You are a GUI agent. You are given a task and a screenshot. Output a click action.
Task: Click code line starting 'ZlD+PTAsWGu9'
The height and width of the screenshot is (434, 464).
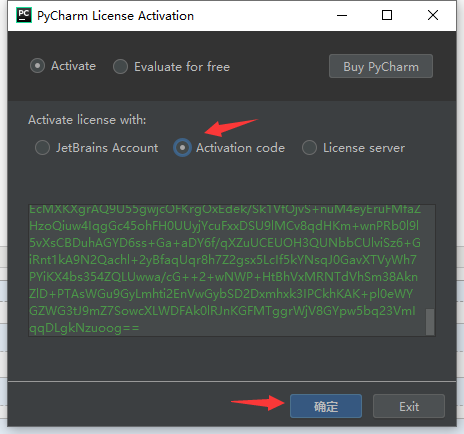pos(221,294)
